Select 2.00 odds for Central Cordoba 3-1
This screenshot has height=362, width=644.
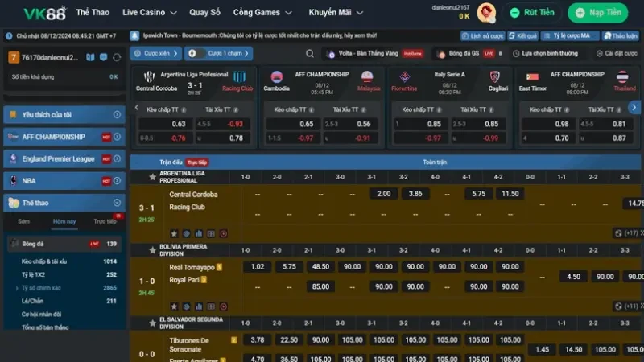pyautogui.click(x=384, y=194)
